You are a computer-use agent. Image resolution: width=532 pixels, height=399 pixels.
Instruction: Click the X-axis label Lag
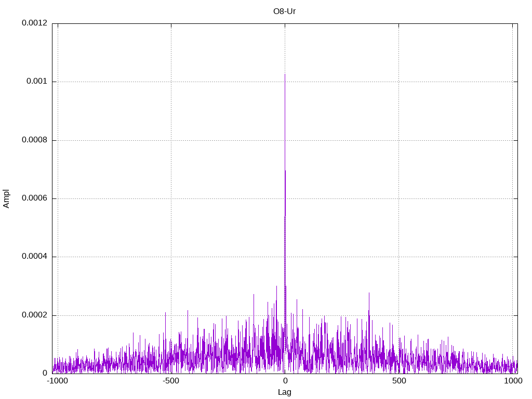pyautogui.click(x=284, y=392)
